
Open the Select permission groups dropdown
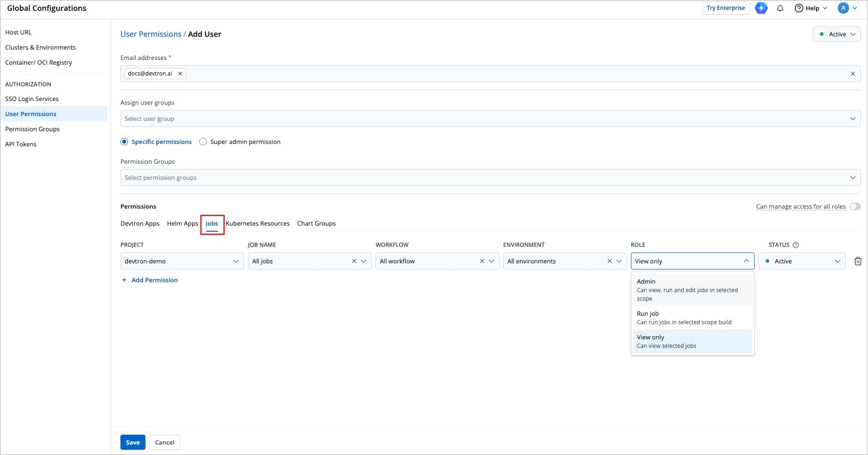490,177
